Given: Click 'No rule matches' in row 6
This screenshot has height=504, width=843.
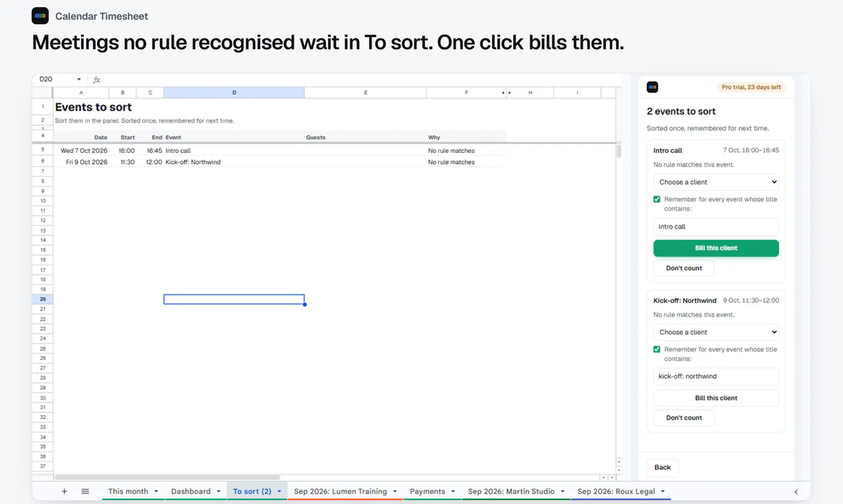Looking at the screenshot, I should coord(451,162).
